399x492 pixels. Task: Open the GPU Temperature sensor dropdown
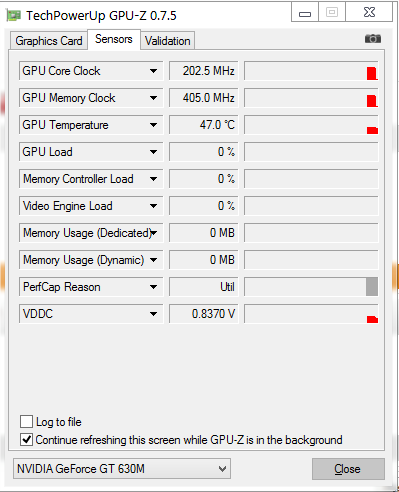pyautogui.click(x=153, y=125)
